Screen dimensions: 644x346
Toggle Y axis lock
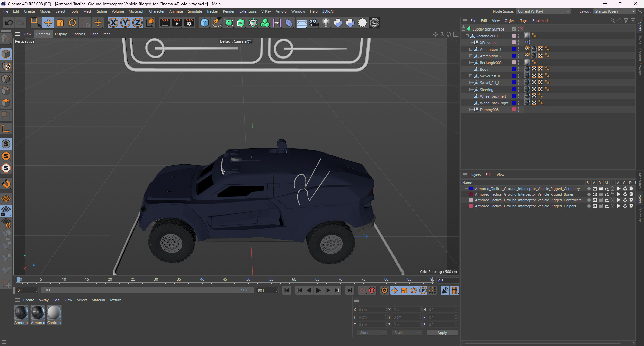pyautogui.click(x=125, y=23)
